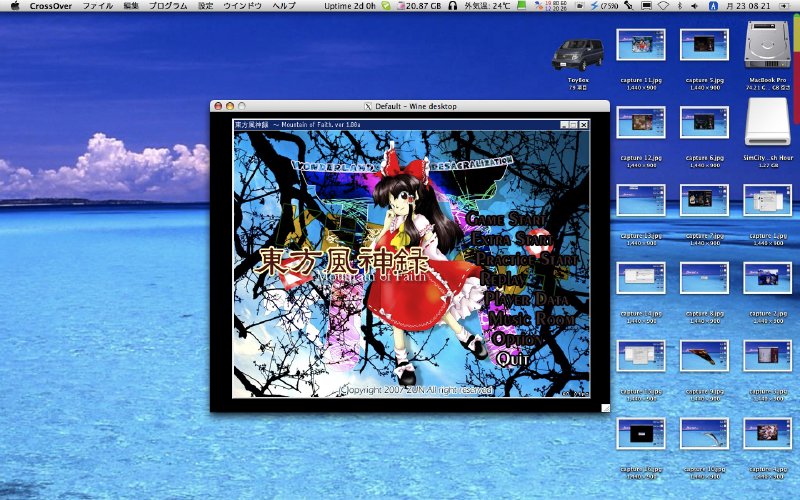Click the green flag menu bar icon
The image size is (800, 500).
(521, 6)
